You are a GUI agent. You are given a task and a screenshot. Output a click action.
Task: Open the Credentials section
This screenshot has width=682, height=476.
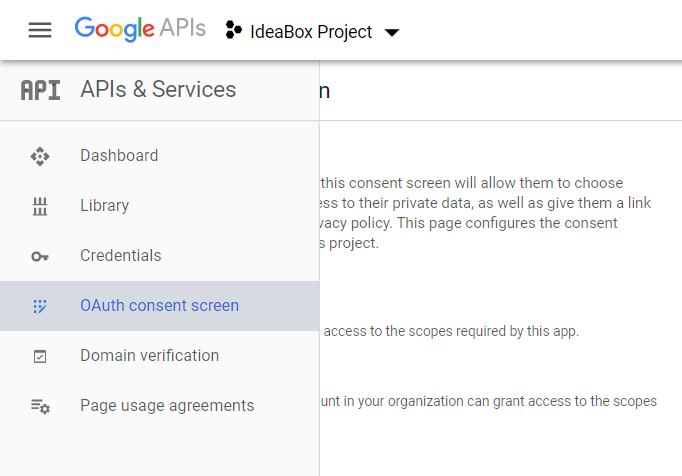click(x=120, y=256)
